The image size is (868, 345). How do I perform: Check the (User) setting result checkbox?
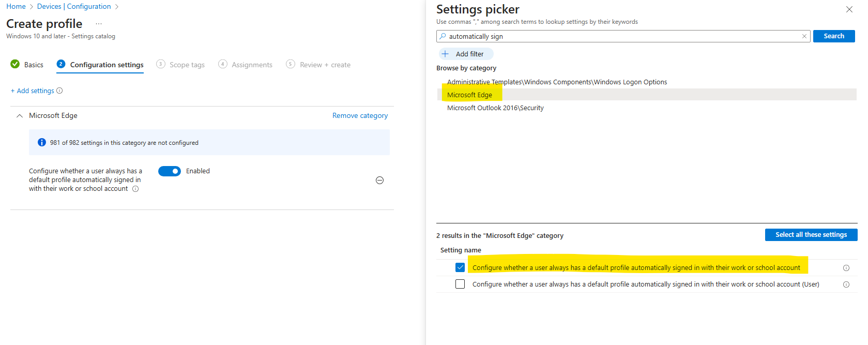[x=460, y=284]
